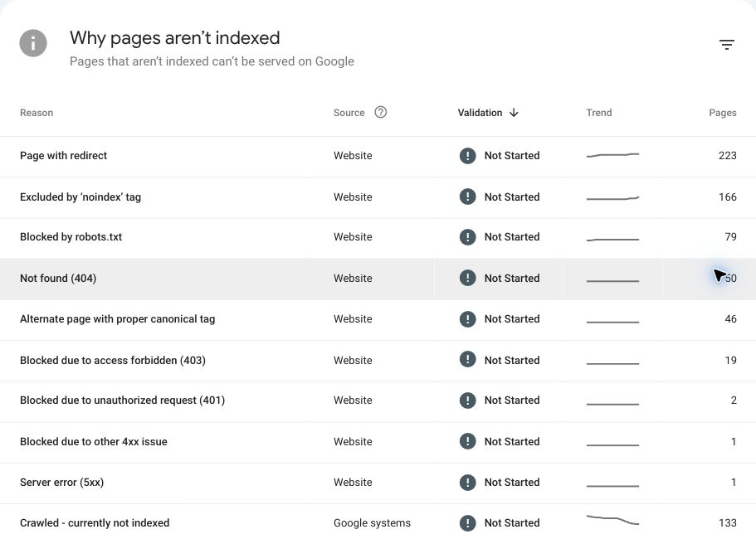Click the trend sparkline for Excluded by 'noindex' tag
Screen dimensions: 756x539
point(612,197)
